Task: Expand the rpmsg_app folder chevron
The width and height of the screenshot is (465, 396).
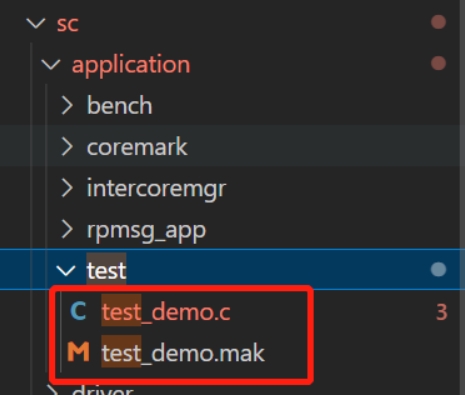Action: (67, 229)
